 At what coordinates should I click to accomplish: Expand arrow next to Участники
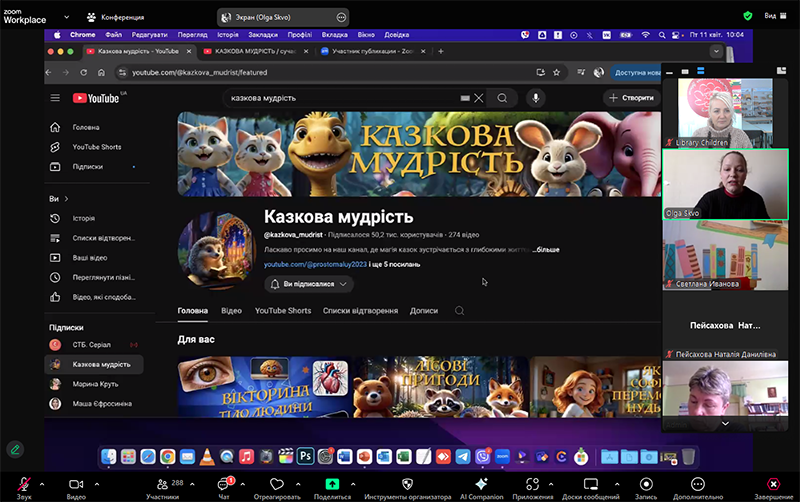click(x=192, y=484)
